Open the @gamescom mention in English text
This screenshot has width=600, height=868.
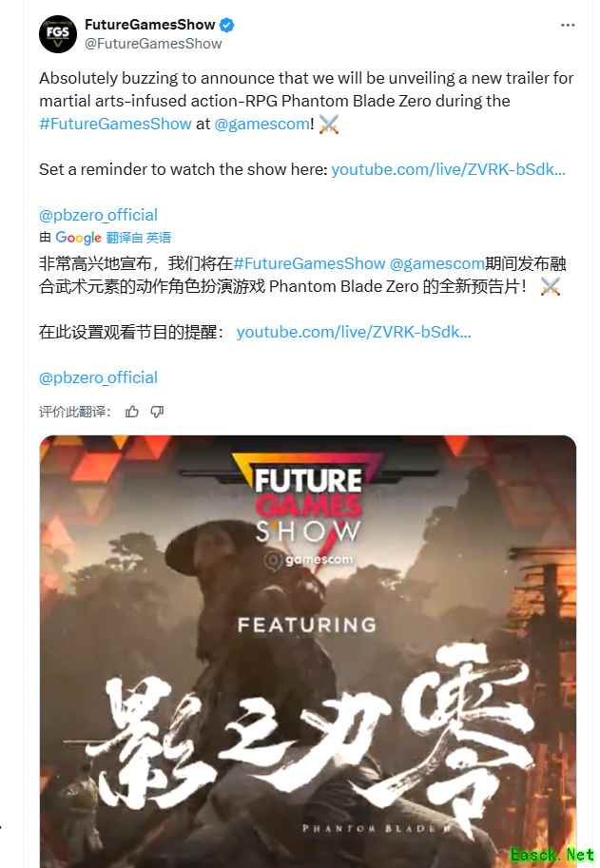tap(261, 124)
